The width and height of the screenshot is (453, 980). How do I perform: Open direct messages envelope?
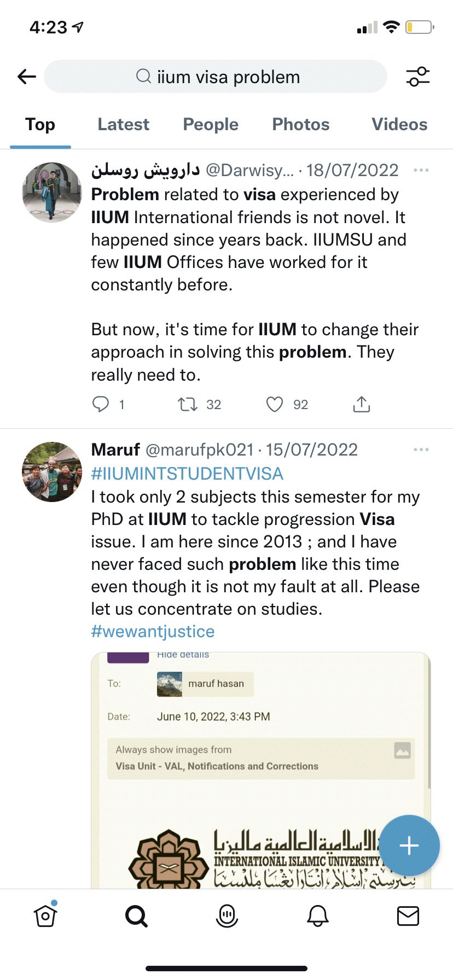tap(408, 915)
